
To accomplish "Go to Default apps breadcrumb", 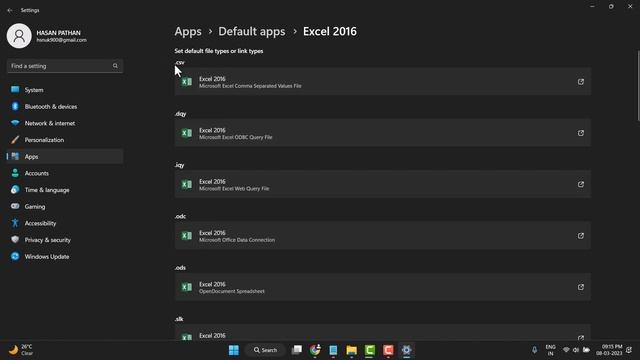I will tap(251, 31).
